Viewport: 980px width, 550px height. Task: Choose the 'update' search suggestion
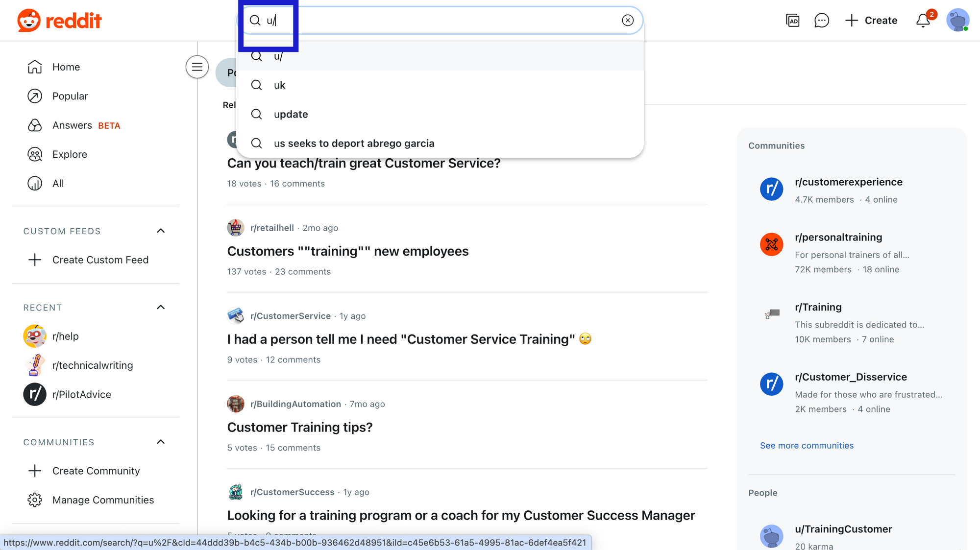[x=291, y=114]
